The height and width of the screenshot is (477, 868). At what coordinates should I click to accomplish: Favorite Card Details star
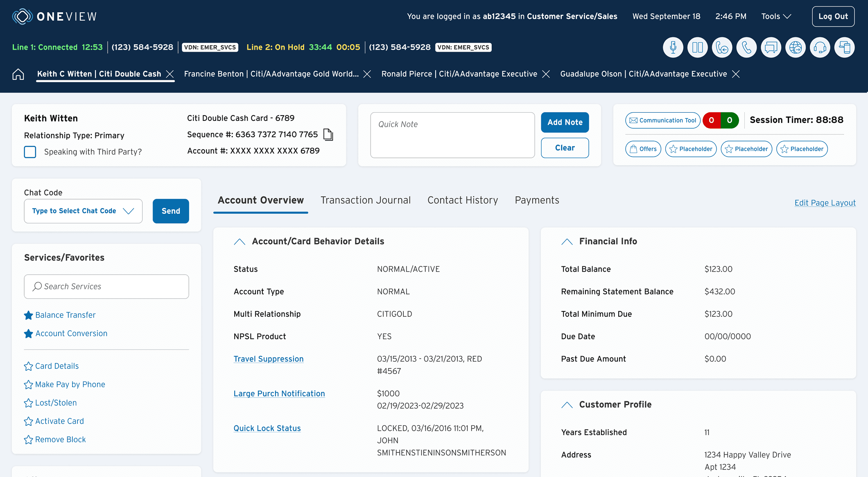pyautogui.click(x=28, y=366)
